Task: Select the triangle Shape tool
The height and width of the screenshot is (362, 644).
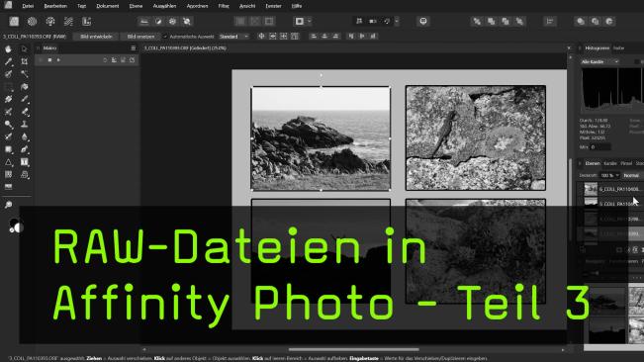Action: coord(8,162)
